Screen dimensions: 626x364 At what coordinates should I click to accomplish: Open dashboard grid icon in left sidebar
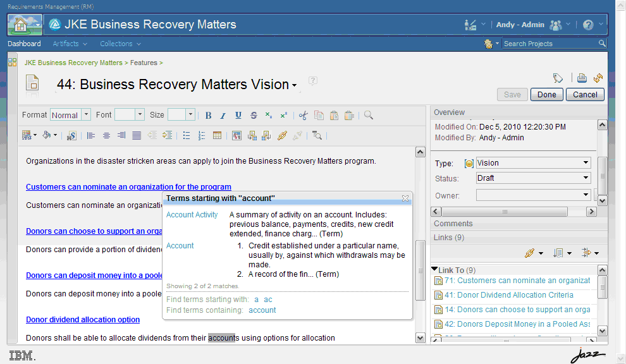(13, 63)
